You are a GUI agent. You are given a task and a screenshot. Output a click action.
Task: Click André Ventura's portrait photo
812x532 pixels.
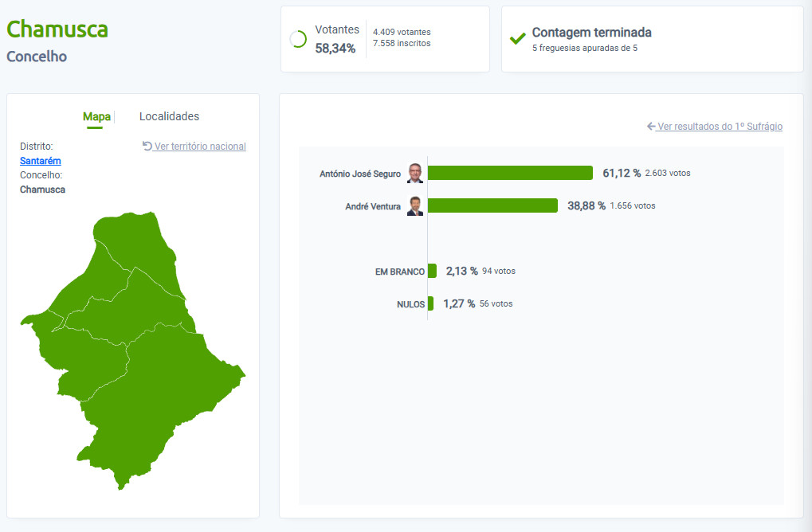coord(415,206)
